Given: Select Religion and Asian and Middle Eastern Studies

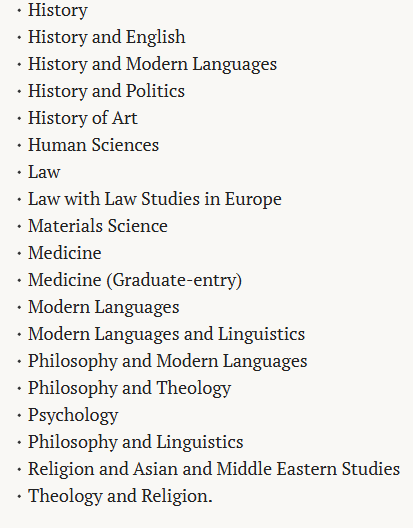Looking at the screenshot, I should pos(214,469).
